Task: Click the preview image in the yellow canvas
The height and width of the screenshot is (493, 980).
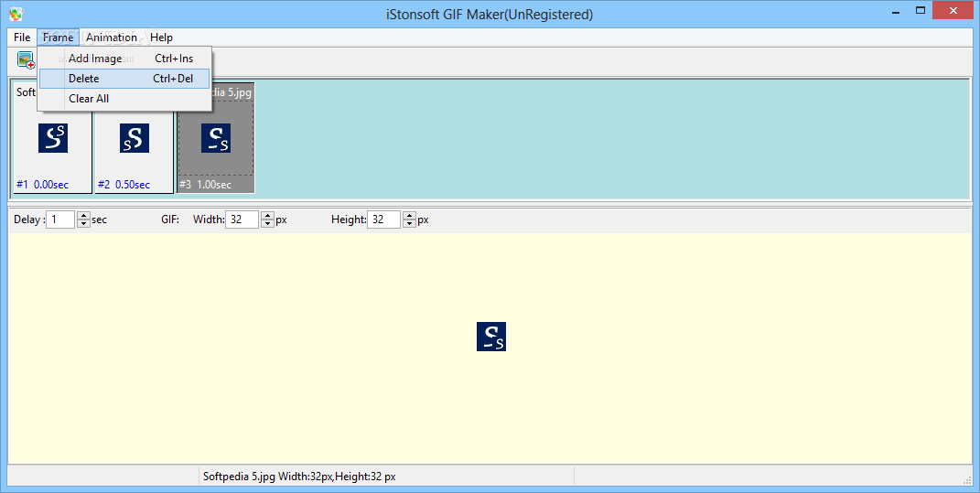Action: [x=491, y=337]
